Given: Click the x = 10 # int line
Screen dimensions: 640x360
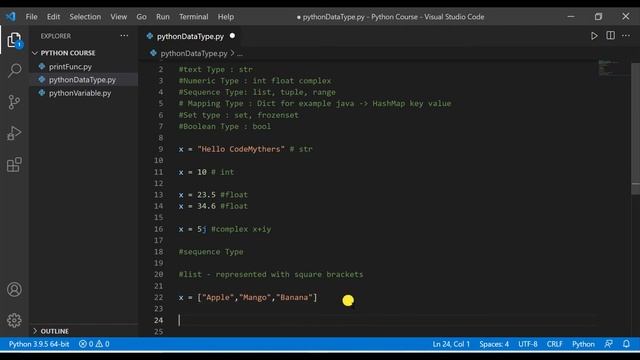Looking at the screenshot, I should click(206, 172).
